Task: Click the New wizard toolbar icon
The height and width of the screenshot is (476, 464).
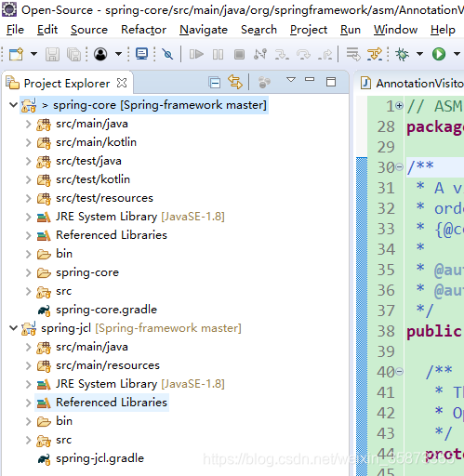Action: (16, 54)
